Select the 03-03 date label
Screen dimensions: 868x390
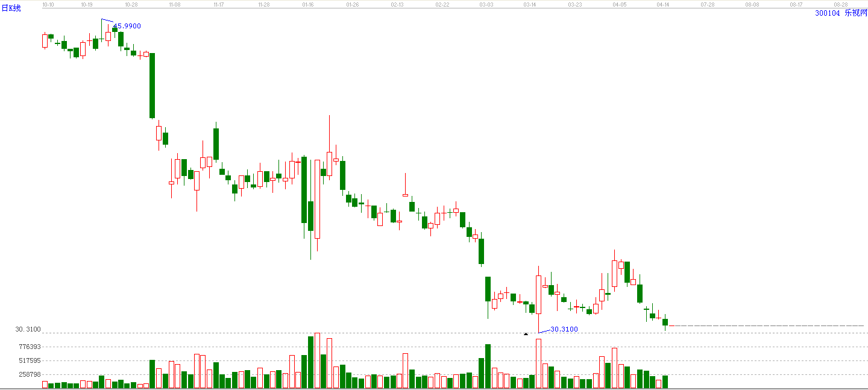486,4
